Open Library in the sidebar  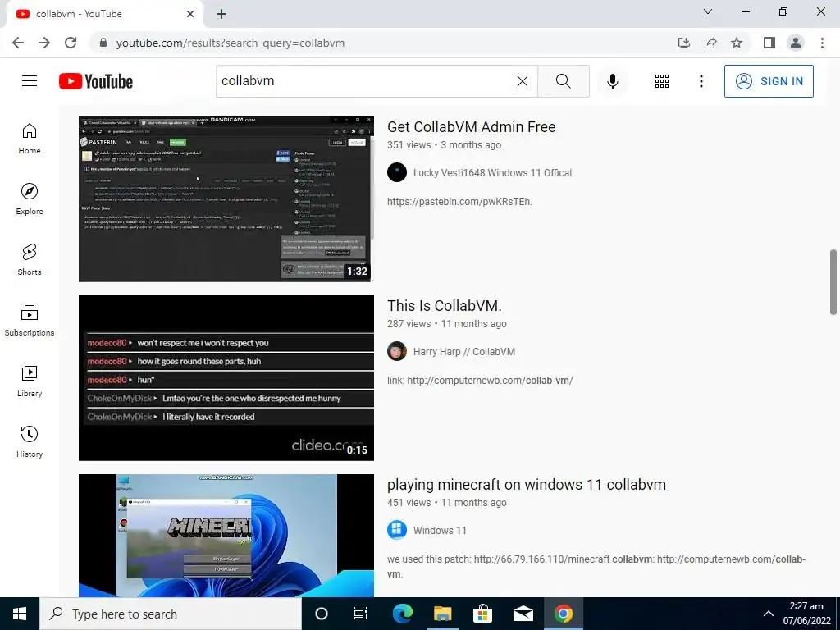tap(30, 381)
